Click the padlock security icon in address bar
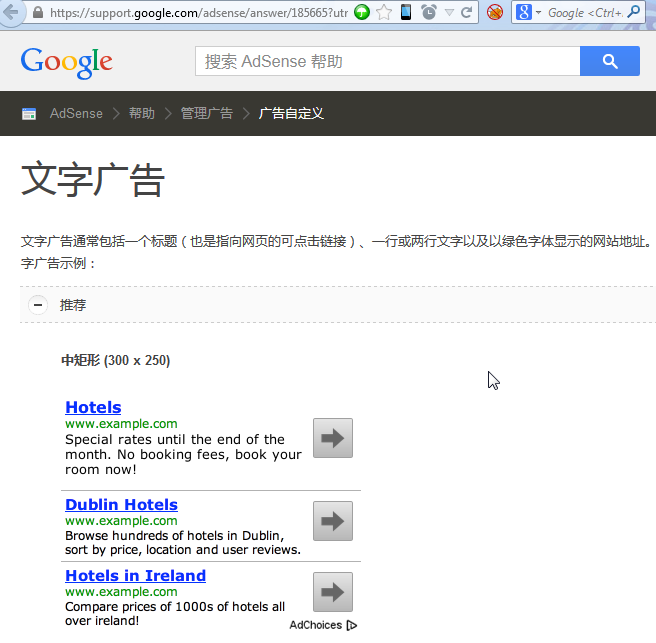This screenshot has height=643, width=656. tap(38, 13)
